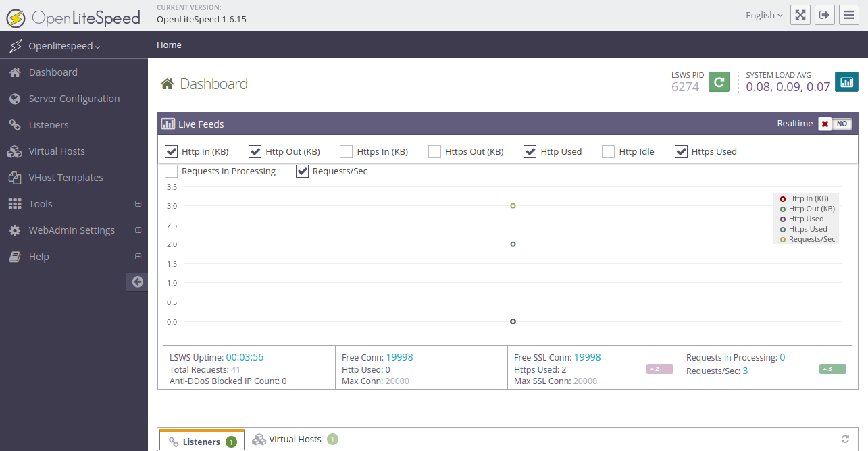
Task: Open the Openlitespeed server dropdown
Action: [x=64, y=46]
